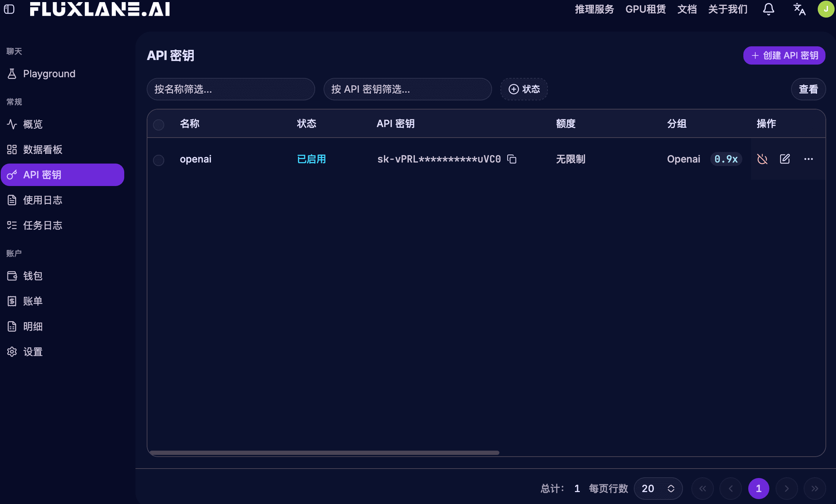Open Playground in sidebar
This screenshot has width=836, height=504.
click(62, 74)
